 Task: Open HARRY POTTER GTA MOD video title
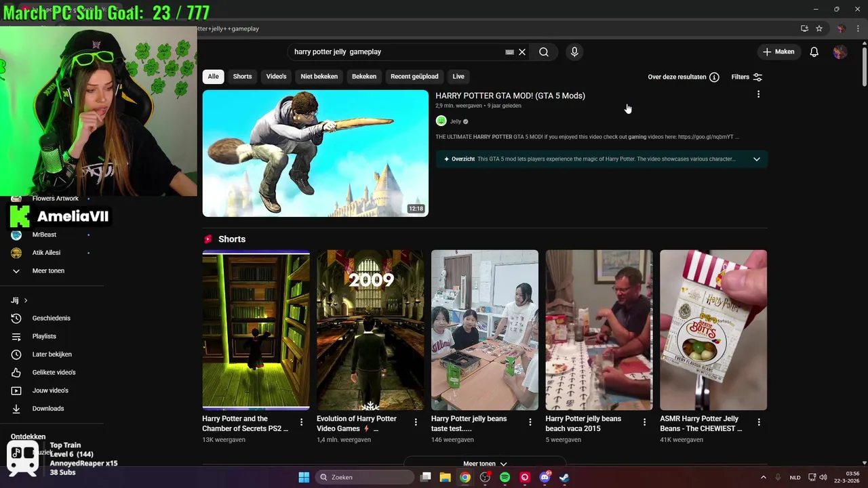[x=510, y=96]
